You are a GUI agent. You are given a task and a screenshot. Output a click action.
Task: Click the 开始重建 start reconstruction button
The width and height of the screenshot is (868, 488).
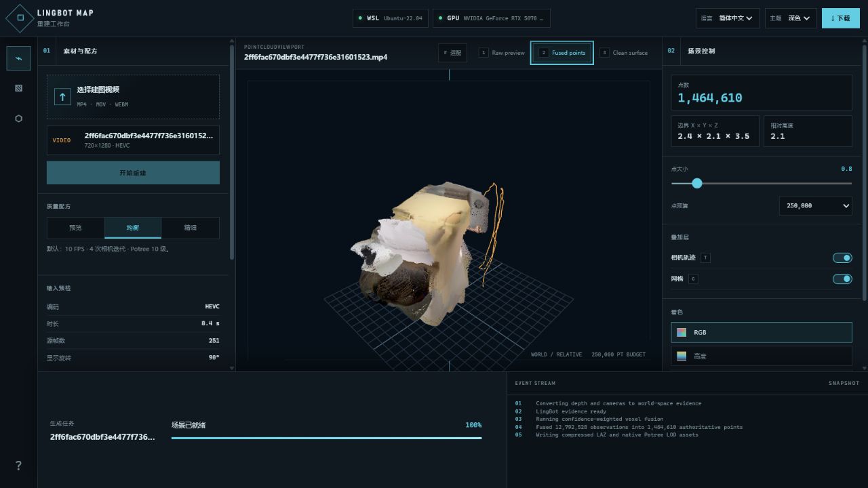pyautogui.click(x=133, y=173)
